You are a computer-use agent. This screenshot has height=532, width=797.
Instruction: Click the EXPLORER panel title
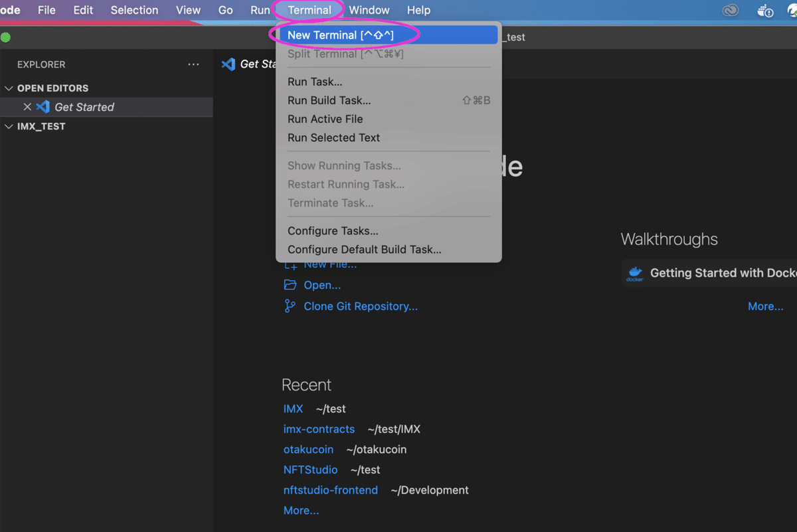point(41,64)
